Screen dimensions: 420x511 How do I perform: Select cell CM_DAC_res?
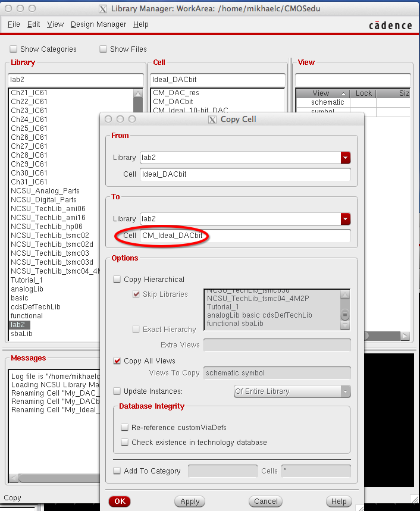176,93
